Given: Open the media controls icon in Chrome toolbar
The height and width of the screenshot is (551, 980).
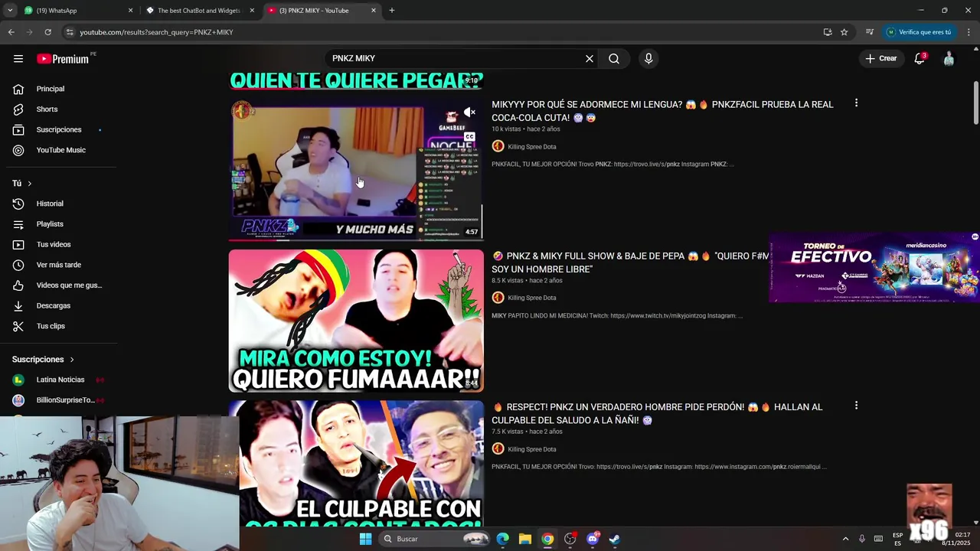Looking at the screenshot, I should click(870, 32).
